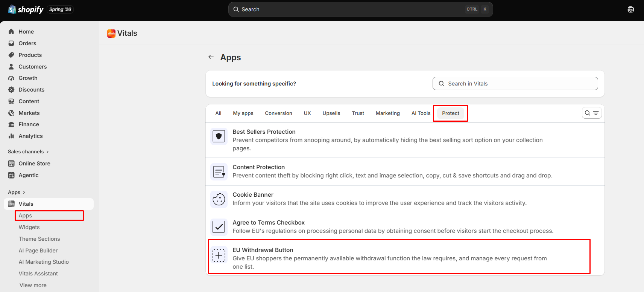Screen dimensions: 644x292
Task: Open Online Store in the sidebar
Action: click(x=35, y=164)
